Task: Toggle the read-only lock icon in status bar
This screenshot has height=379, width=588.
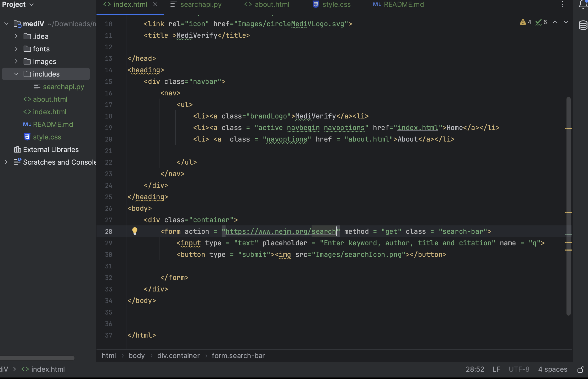Action: tap(581, 370)
